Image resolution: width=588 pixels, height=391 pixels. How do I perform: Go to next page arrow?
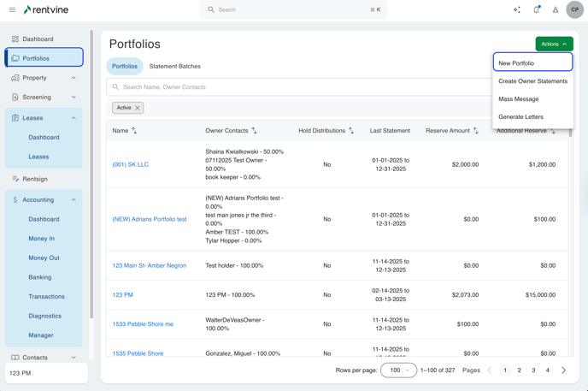(563, 370)
